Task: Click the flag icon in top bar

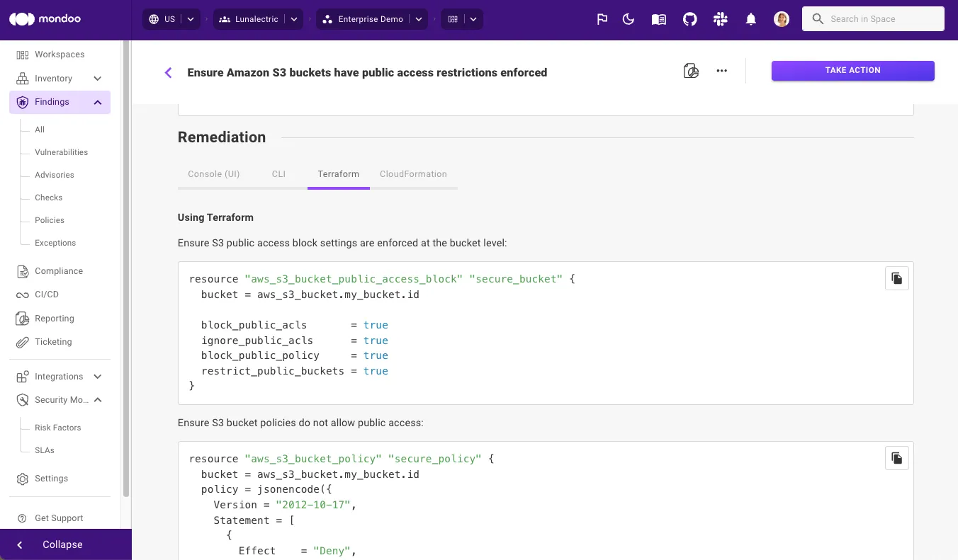Action: tap(602, 19)
